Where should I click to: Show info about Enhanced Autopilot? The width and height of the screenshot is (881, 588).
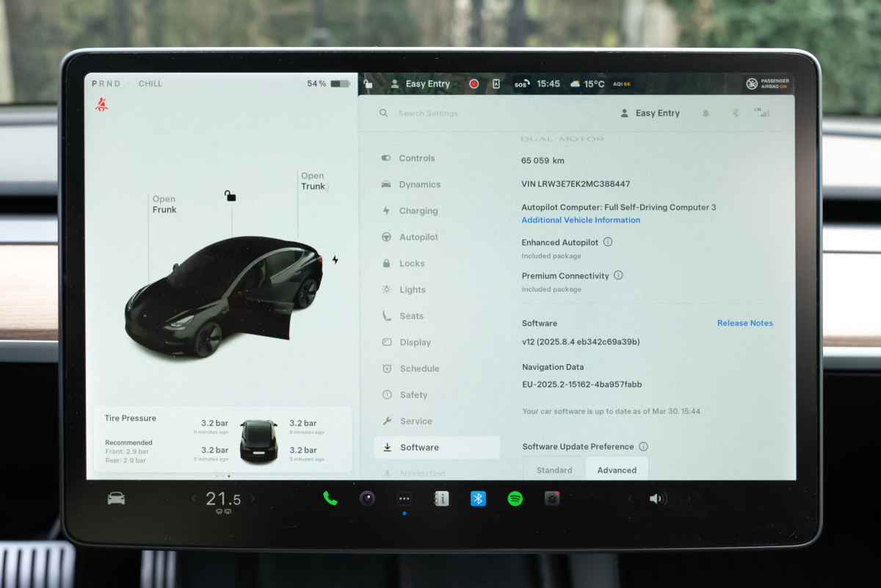click(607, 242)
